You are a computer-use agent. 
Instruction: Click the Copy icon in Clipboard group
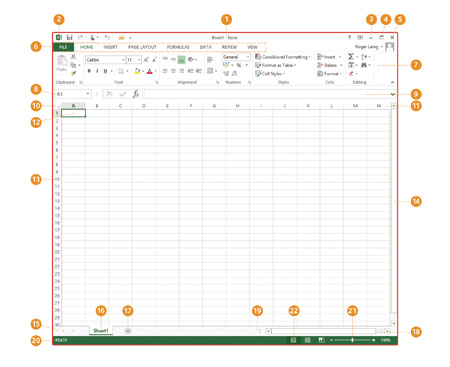(74, 65)
